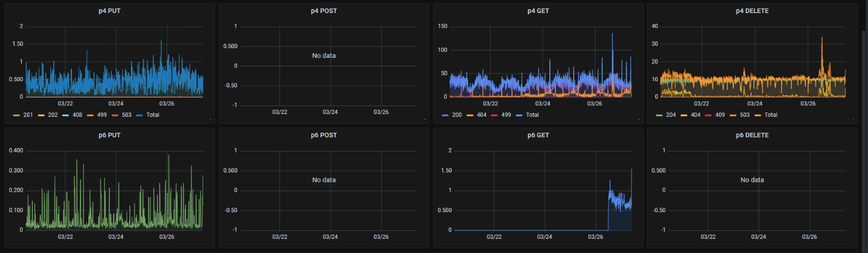This screenshot has height=253, width=868.
Task: Toggle the 204 series in p4 DELETE legend
Action: (x=670, y=115)
